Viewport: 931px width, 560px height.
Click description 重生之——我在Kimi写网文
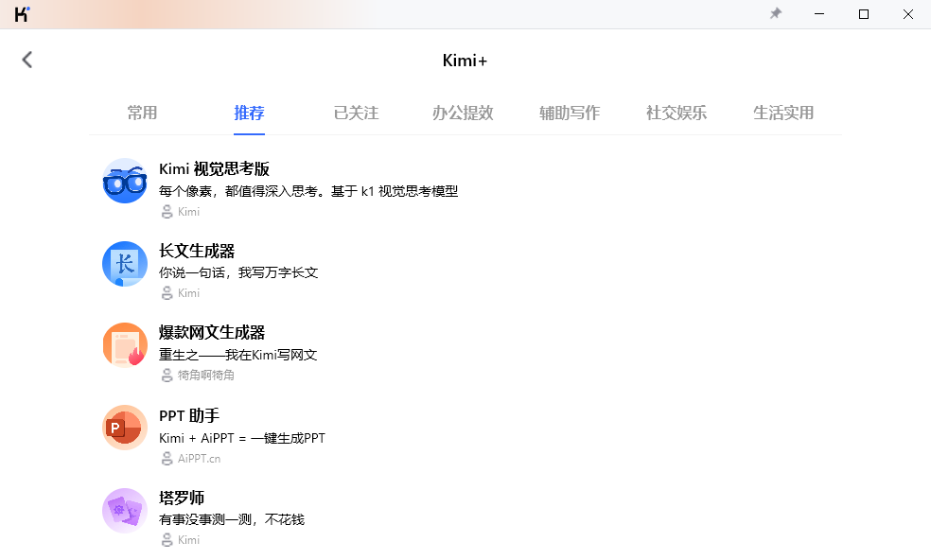(238, 355)
